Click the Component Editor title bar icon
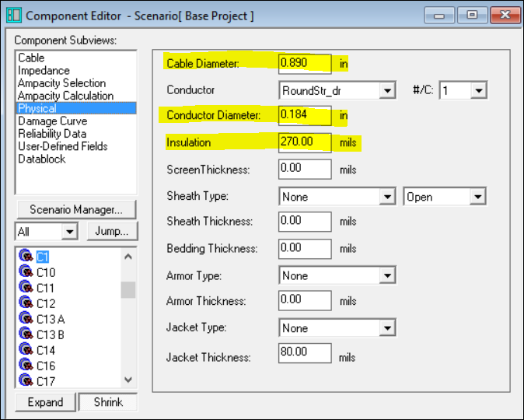This screenshot has width=524, height=420. coord(14,16)
